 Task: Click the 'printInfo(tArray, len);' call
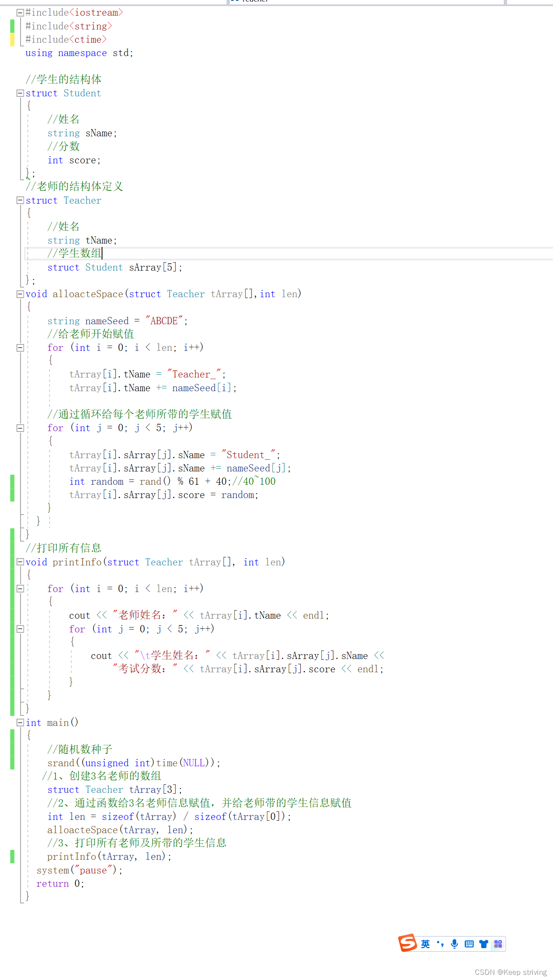click(109, 857)
